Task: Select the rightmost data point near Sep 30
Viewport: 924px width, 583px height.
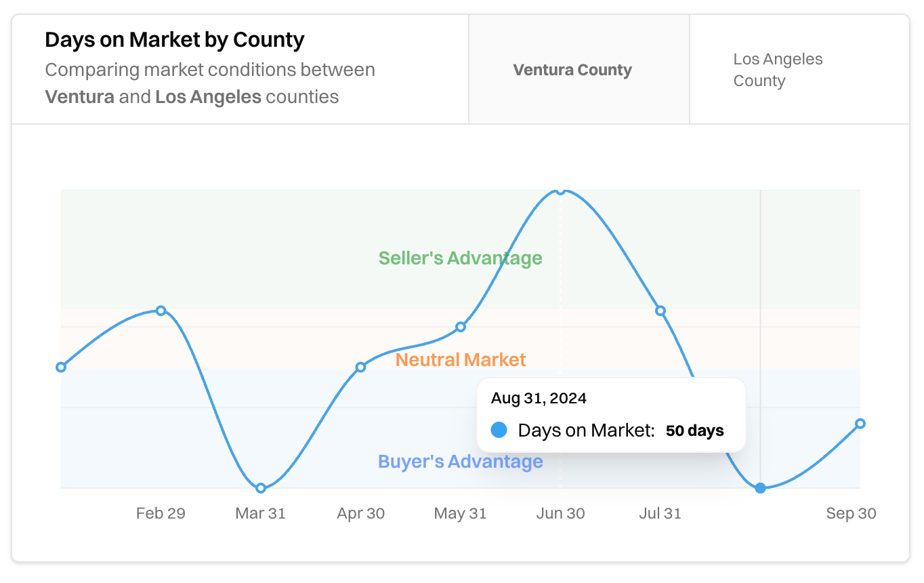Action: point(860,423)
